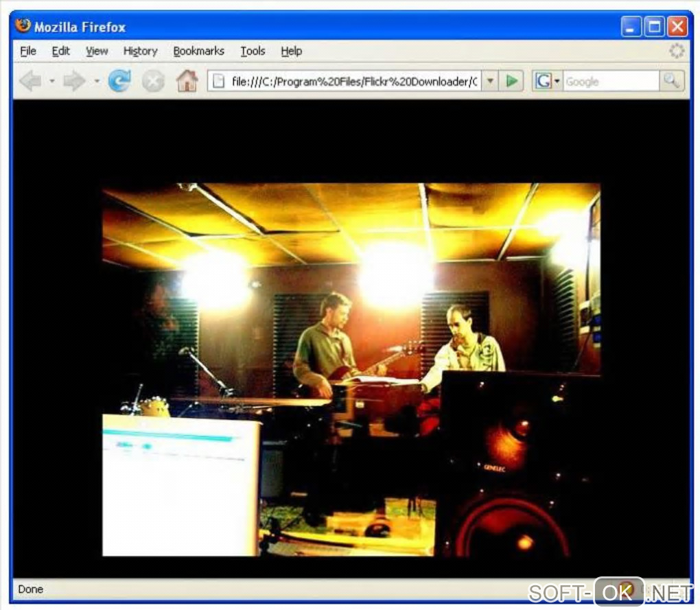
Task: Open the Help menu
Action: pyautogui.click(x=291, y=51)
